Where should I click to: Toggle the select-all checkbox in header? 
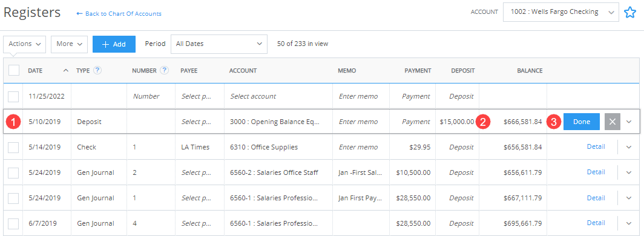pyautogui.click(x=14, y=70)
